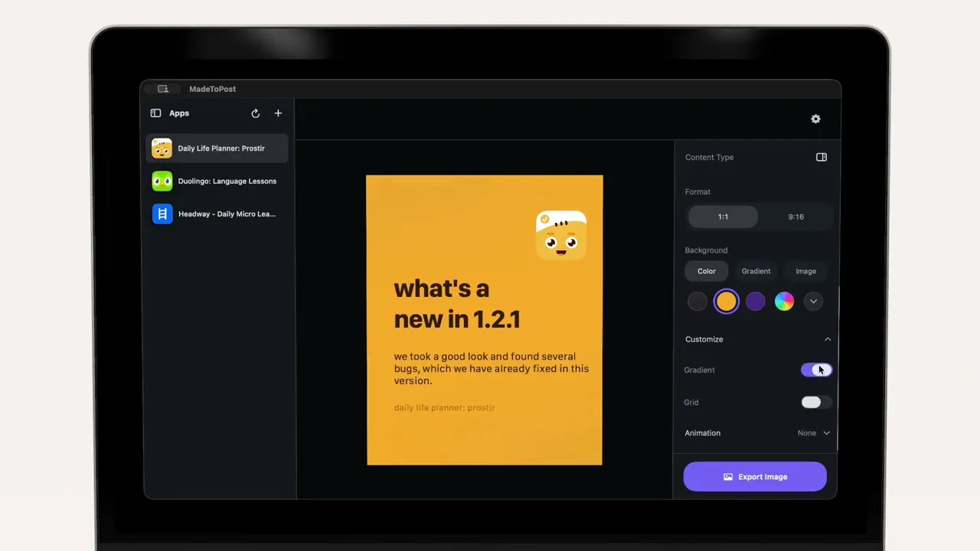Choose the 9:16 format option
Viewport: 980px width, 551px height.
click(x=796, y=217)
